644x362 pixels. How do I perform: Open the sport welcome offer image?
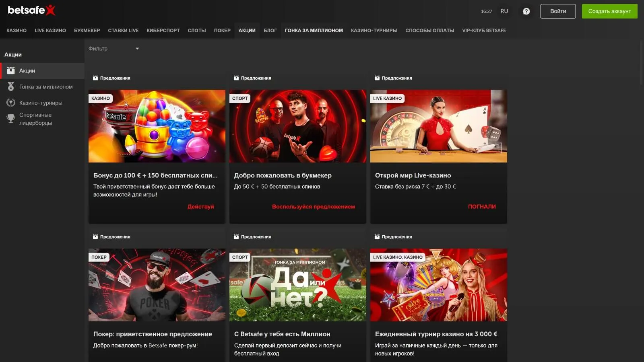coord(298,126)
